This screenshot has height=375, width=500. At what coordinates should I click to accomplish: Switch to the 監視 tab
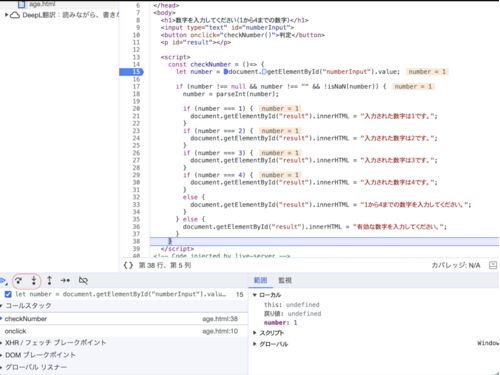pos(285,280)
